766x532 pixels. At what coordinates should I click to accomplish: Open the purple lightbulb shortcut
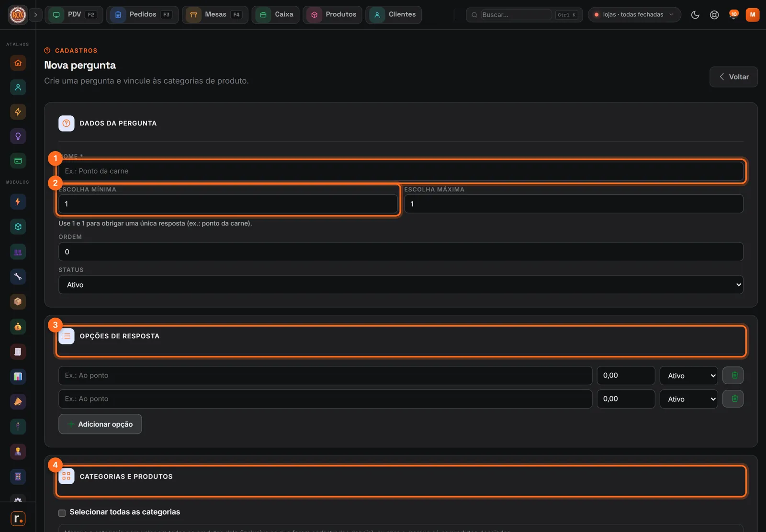(18, 136)
